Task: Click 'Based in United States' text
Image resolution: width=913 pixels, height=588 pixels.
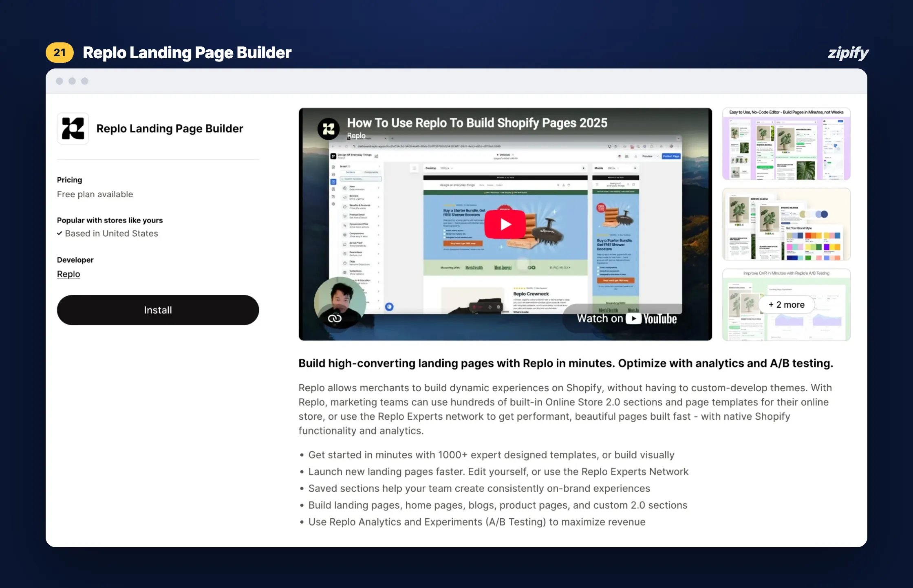Action: 111,233
